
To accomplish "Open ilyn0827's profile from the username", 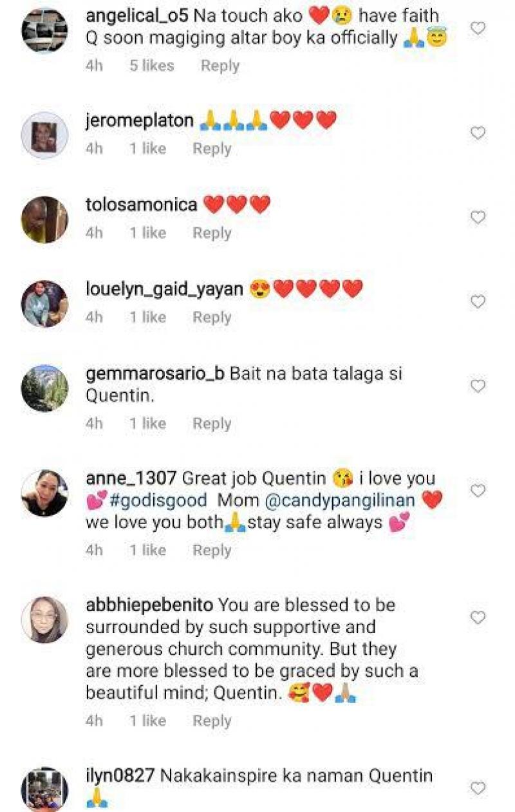I will pyautogui.click(x=120, y=776).
